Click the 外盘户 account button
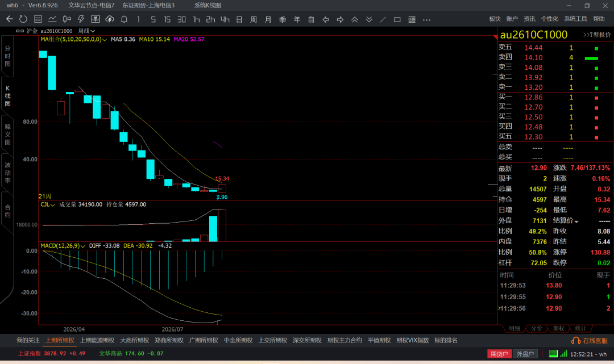Image resolution: width=614 pixels, height=364 pixels. point(525,354)
